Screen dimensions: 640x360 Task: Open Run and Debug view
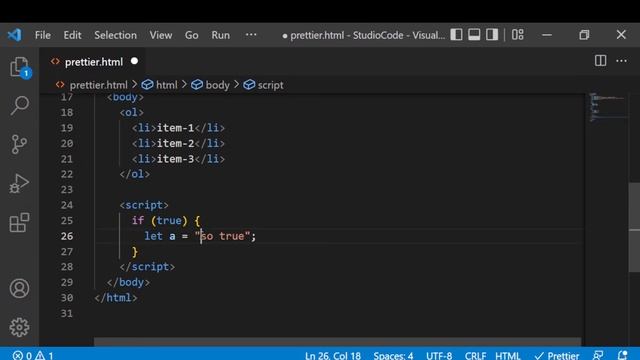point(19,183)
